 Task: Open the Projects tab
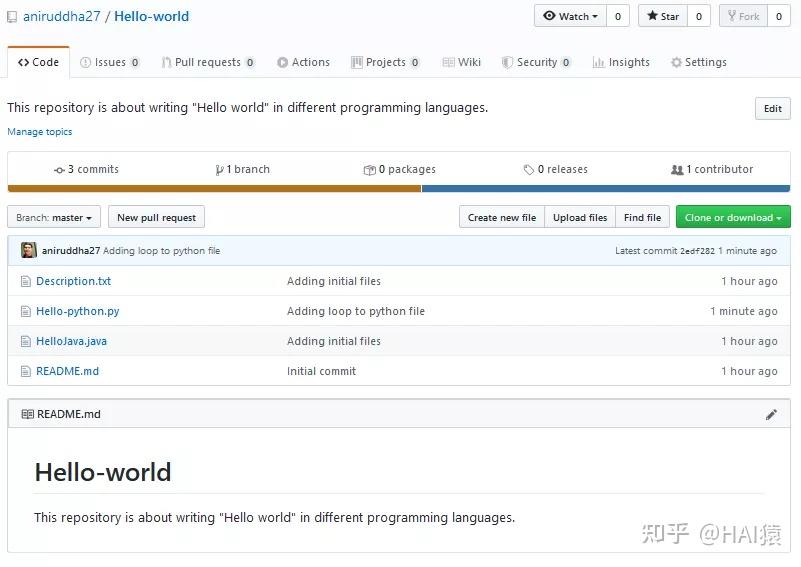[x=386, y=62]
